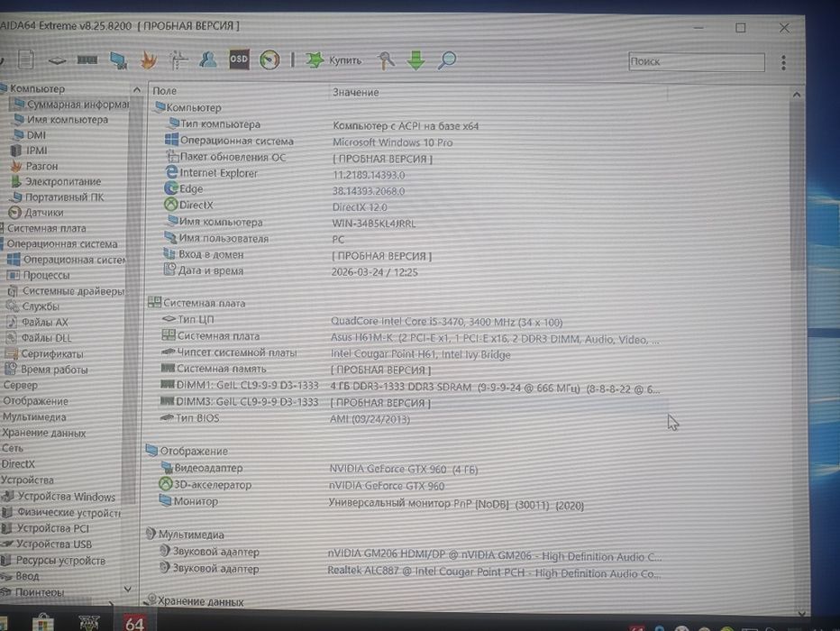Click the Поле column header

(x=164, y=91)
